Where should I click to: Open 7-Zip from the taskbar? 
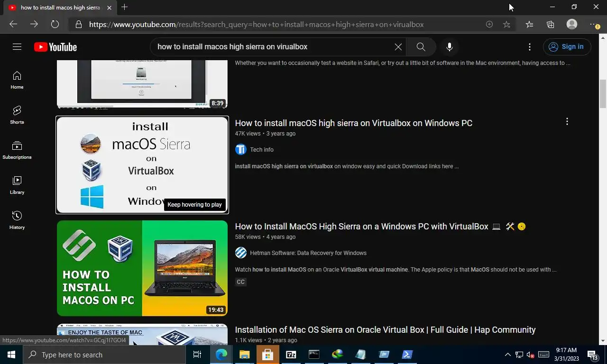pos(291,355)
